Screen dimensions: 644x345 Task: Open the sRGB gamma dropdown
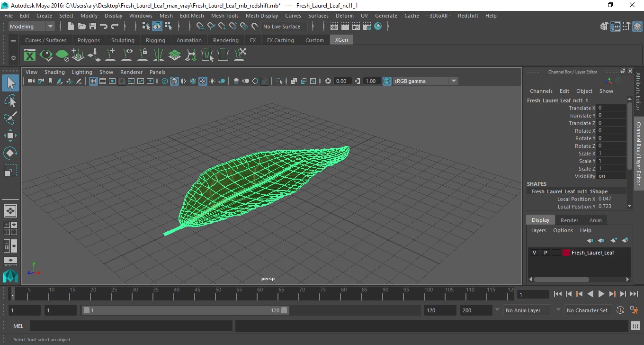[425, 81]
